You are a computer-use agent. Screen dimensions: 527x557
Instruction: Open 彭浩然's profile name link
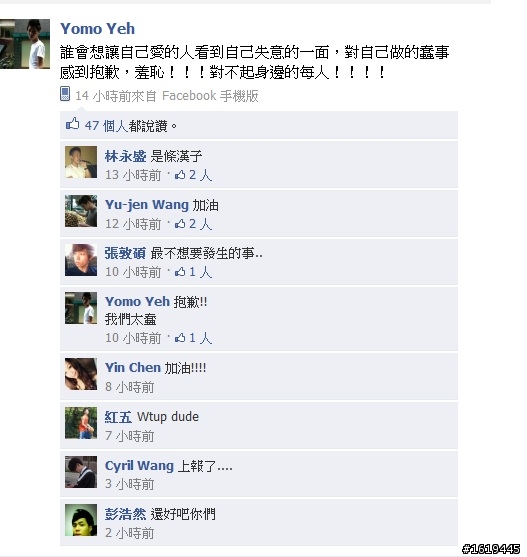pos(125,514)
